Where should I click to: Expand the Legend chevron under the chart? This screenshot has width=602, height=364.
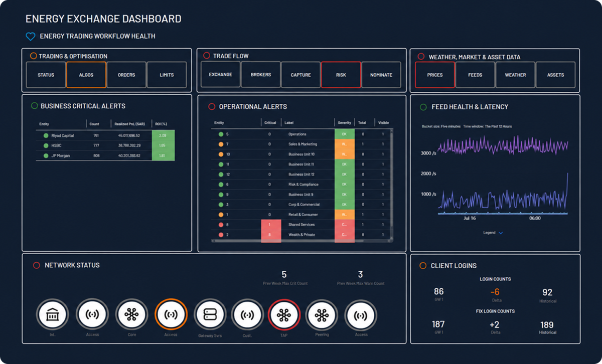tap(501, 233)
